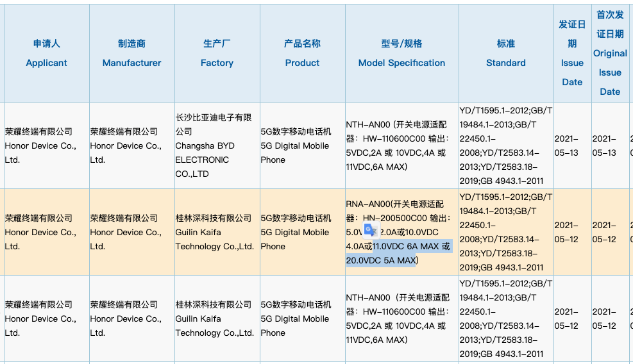Click the RNA-AN00 model specification cell

pos(401,232)
